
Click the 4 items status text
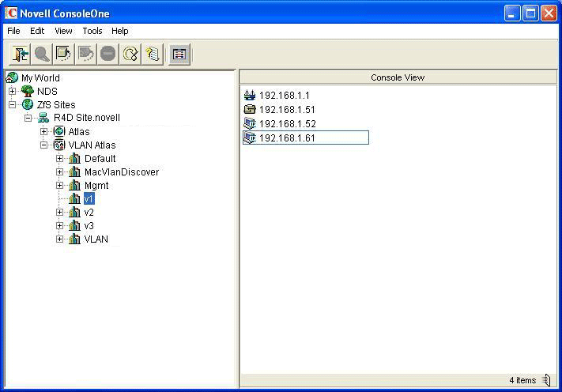(522, 380)
